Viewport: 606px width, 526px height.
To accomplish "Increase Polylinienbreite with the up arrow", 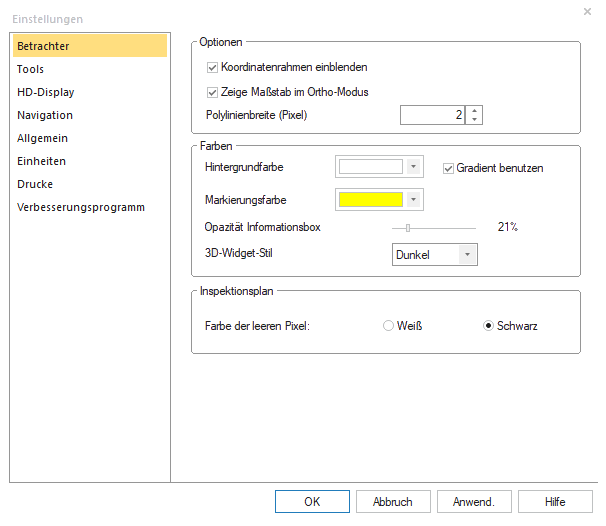I will (474, 110).
